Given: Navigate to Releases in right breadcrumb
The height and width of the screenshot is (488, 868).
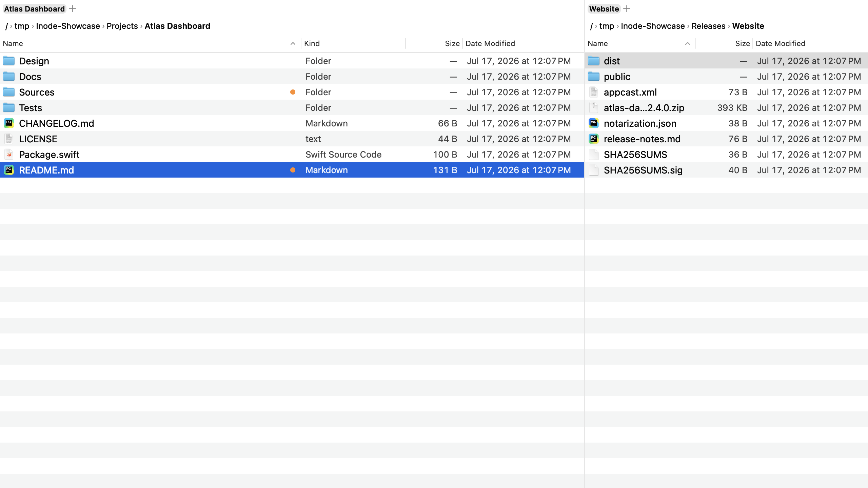Looking at the screenshot, I should [708, 26].
